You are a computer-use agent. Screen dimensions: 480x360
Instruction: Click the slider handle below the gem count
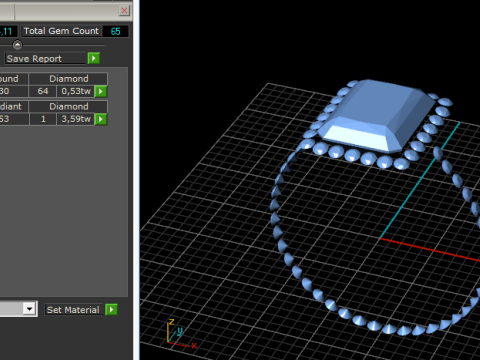pyautogui.click(x=17, y=44)
